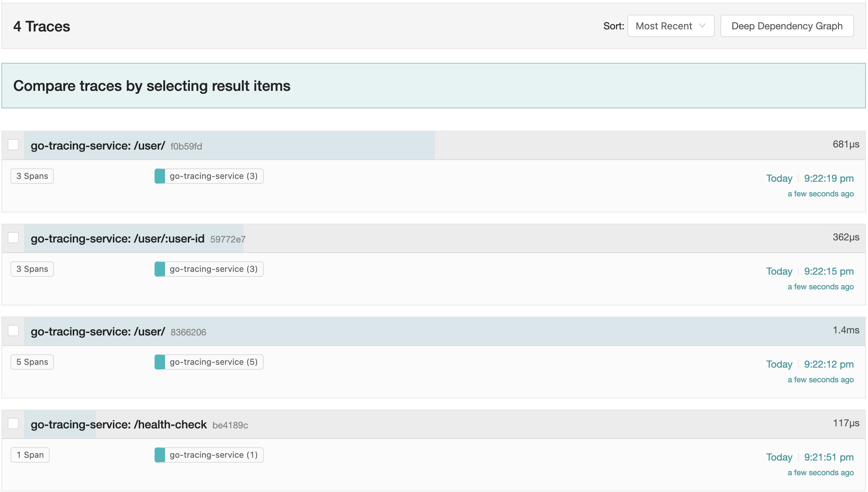Tick the /user/ 8366206 trace checkbox
Screen dimensions: 868x492
click(x=13, y=331)
